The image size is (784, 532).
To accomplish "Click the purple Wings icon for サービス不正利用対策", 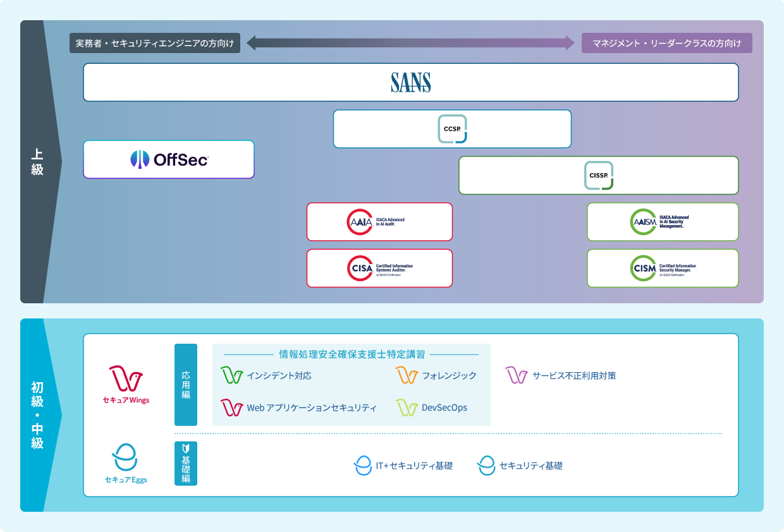I will pyautogui.click(x=517, y=375).
